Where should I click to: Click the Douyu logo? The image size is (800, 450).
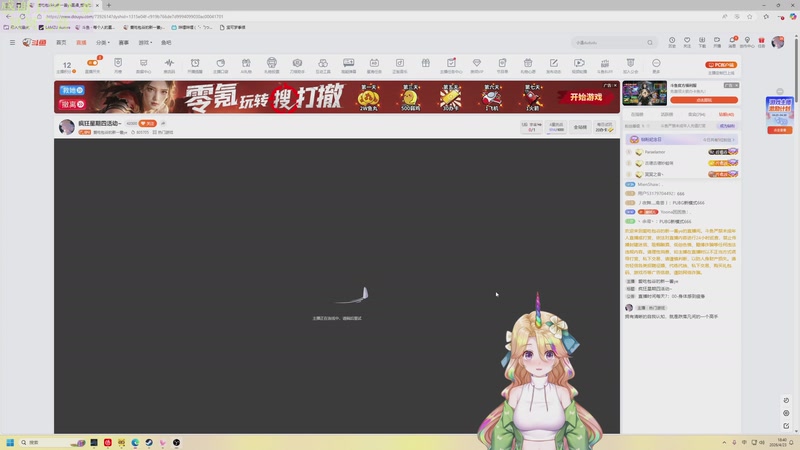(x=34, y=43)
